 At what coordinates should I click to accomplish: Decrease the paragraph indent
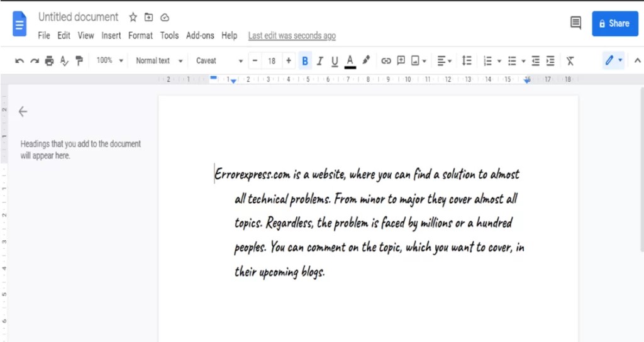pos(536,61)
